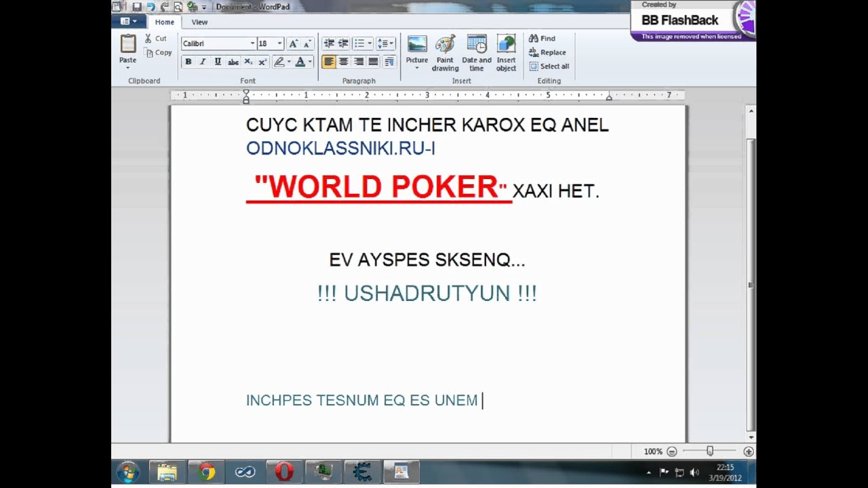This screenshot has height=488, width=868.
Task: Toggle Superscript formatting
Action: tap(262, 62)
